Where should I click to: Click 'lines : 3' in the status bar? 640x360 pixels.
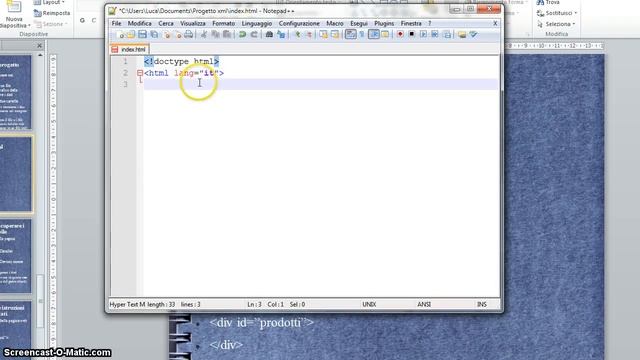191,304
